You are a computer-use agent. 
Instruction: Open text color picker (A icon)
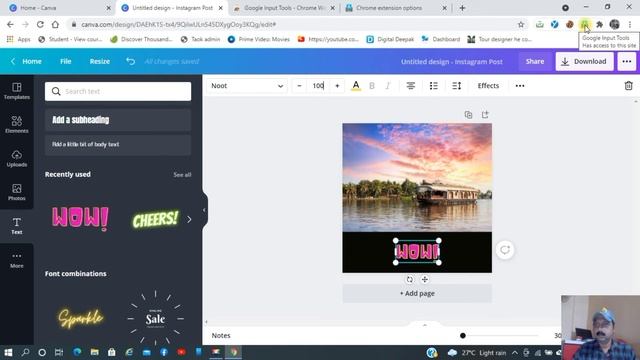click(356, 86)
